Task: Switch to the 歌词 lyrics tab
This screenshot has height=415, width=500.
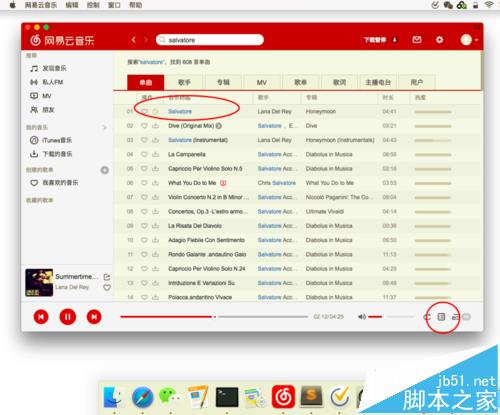Action: (339, 82)
